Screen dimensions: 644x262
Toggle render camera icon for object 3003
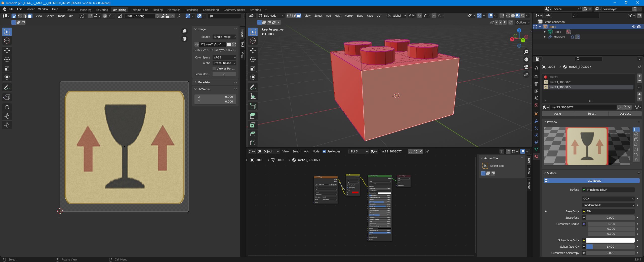pyautogui.click(x=639, y=27)
